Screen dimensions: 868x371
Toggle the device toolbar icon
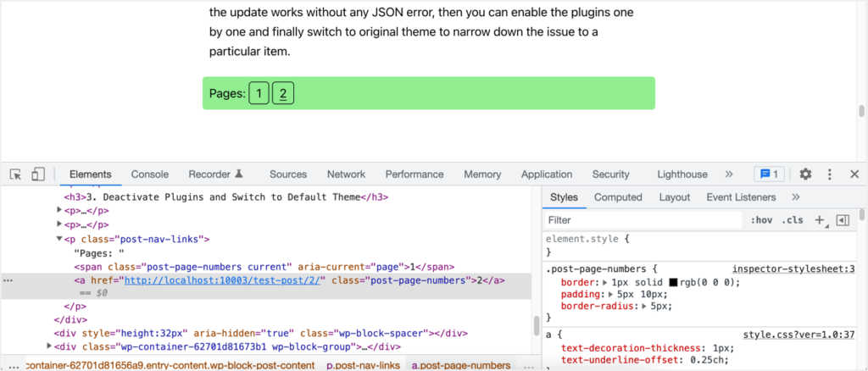coord(37,174)
